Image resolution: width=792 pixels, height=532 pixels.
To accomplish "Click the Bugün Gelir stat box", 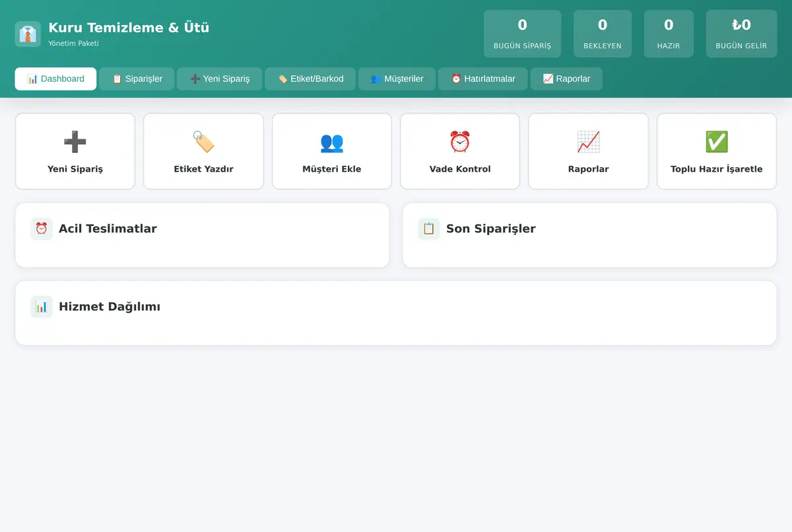I will (741, 34).
